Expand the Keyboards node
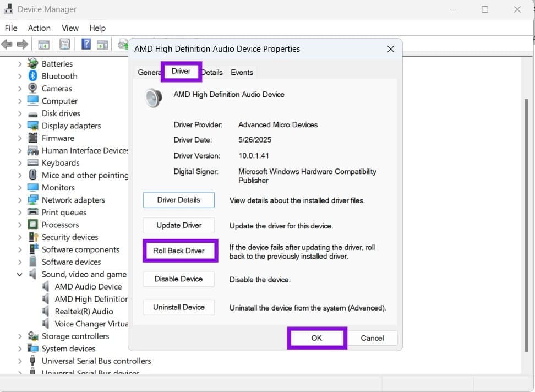This screenshot has height=392, width=535. click(20, 163)
